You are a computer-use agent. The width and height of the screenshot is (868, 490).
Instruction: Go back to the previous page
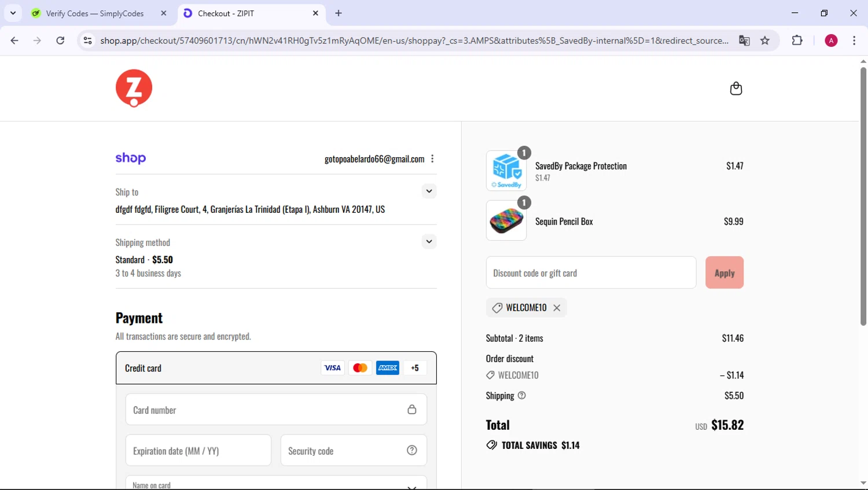click(x=14, y=40)
